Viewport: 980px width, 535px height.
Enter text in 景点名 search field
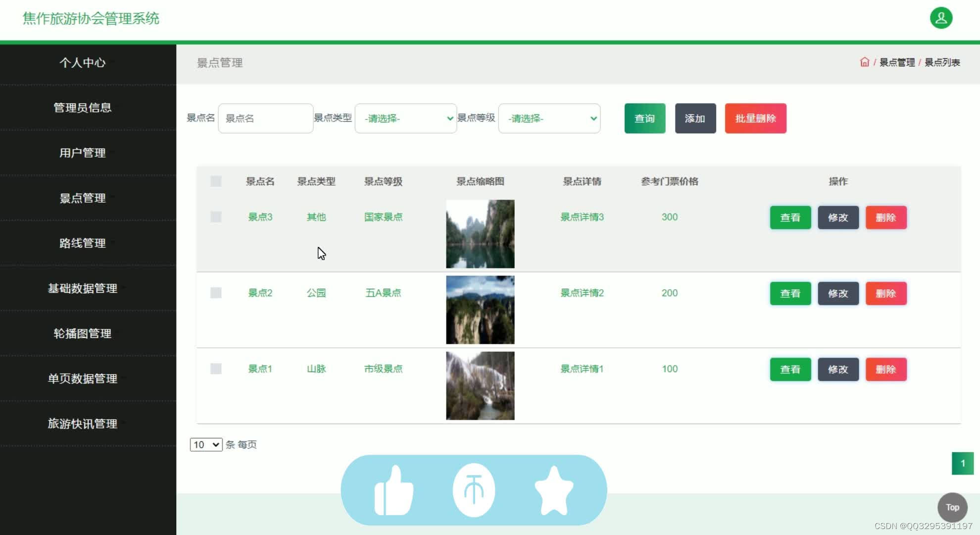pos(266,118)
